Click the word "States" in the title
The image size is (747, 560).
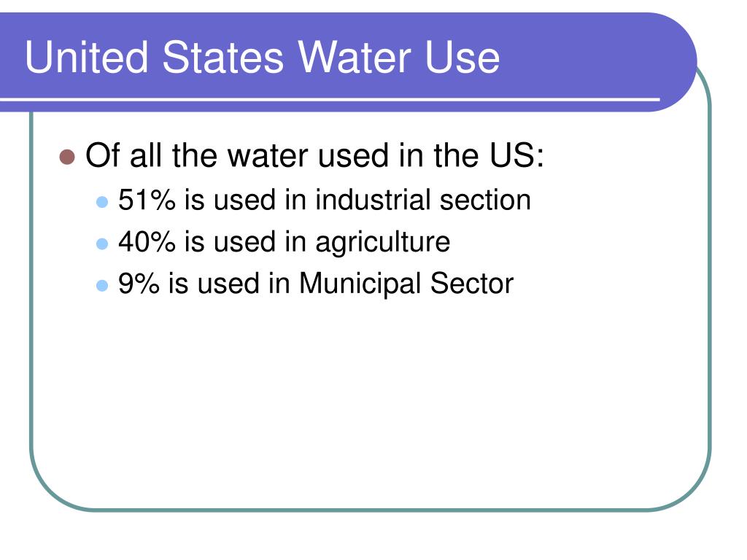(x=223, y=57)
